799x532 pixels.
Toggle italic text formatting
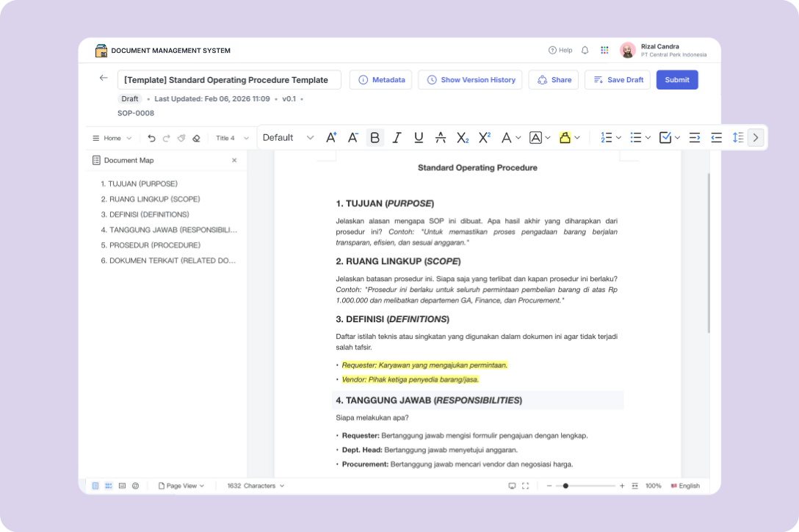click(397, 137)
